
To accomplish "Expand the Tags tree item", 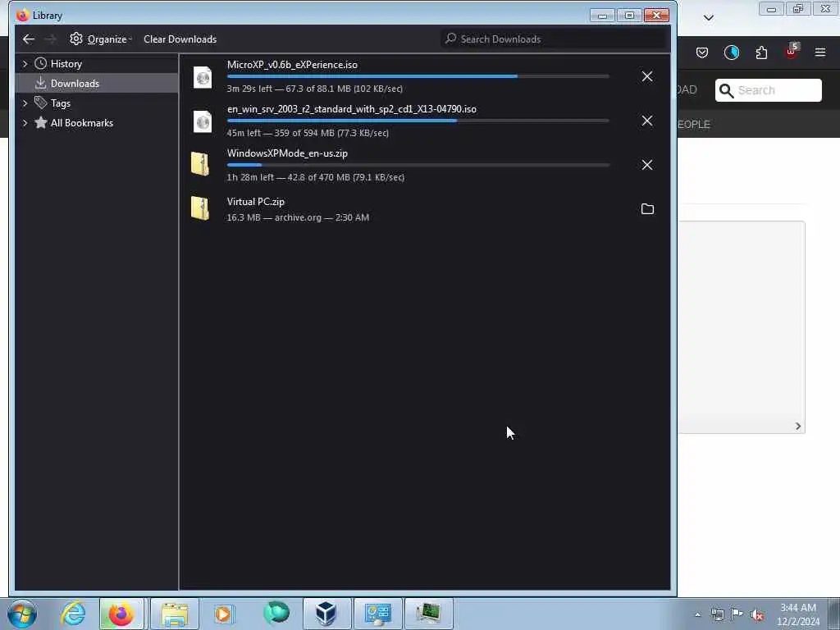I will coord(25,103).
